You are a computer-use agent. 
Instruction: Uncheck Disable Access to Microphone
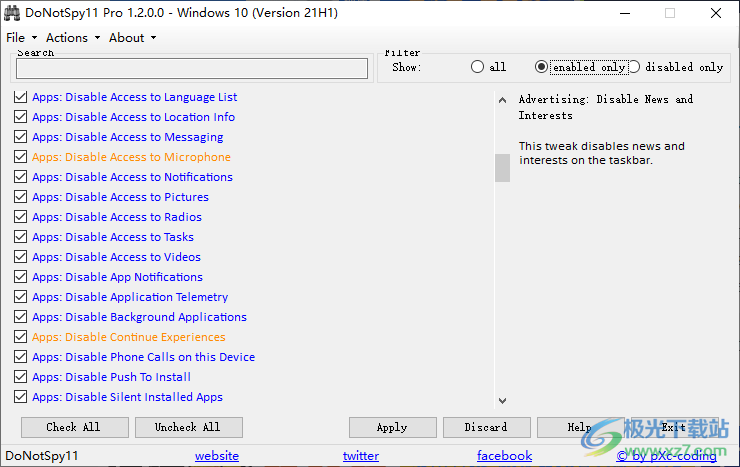[x=20, y=157]
